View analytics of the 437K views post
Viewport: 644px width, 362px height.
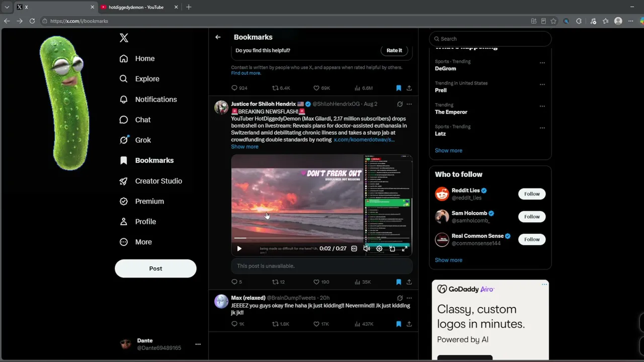pos(364,324)
